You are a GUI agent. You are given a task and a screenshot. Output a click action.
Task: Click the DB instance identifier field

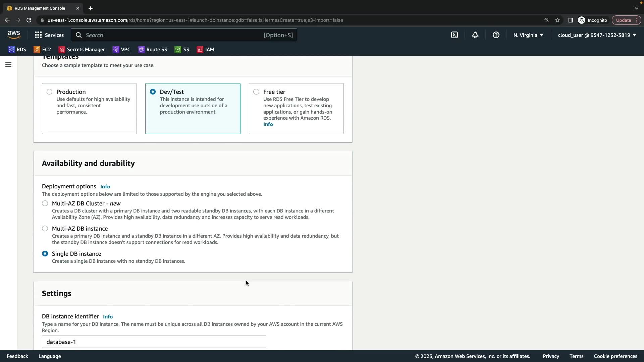coord(154,342)
